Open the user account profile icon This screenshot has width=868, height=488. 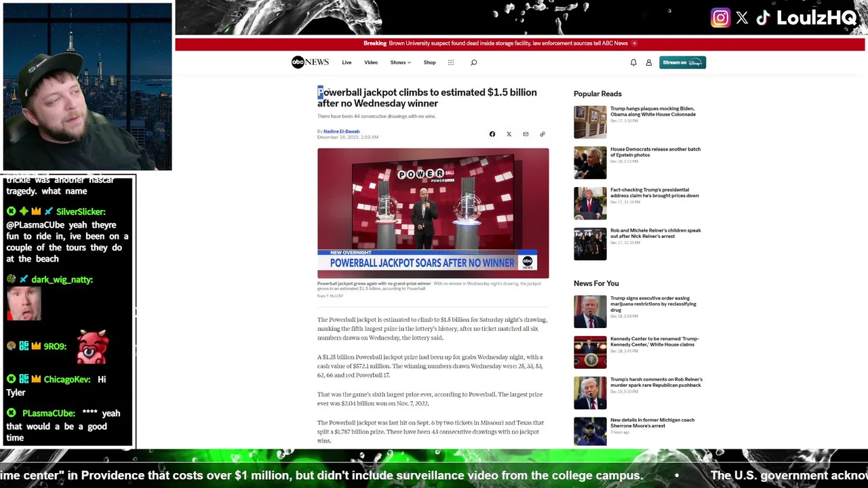(x=649, y=62)
